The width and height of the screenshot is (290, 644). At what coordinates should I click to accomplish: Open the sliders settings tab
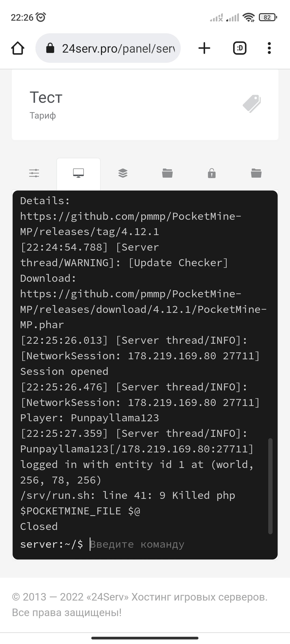[34, 173]
